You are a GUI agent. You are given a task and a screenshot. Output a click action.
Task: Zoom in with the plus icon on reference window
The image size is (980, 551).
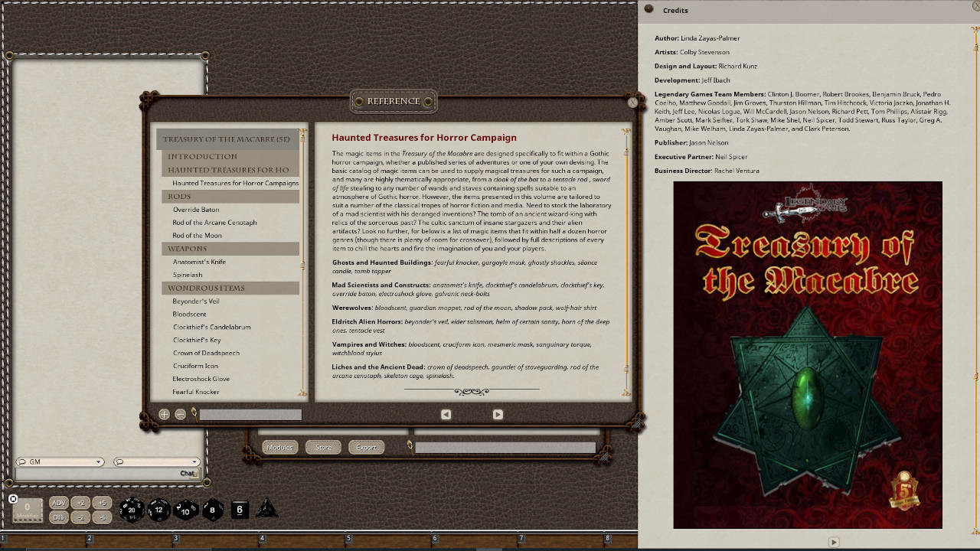point(164,413)
